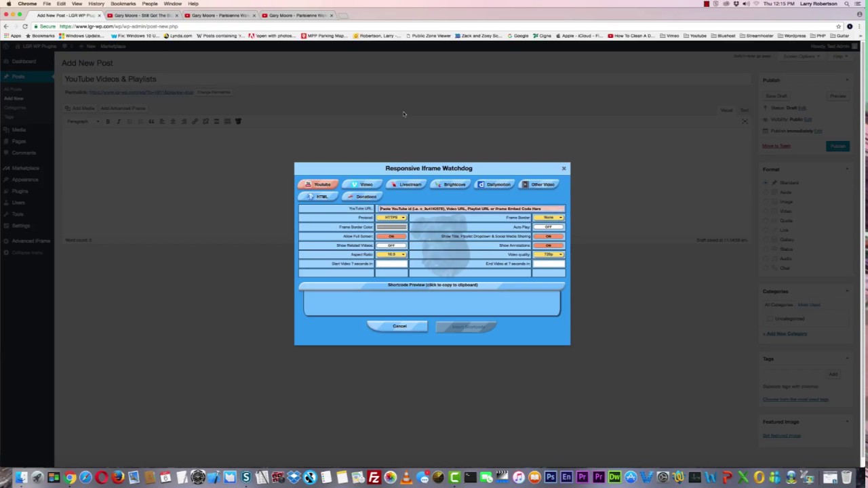Click the Insert Shortcode button
868x488 pixels.
coord(466,327)
